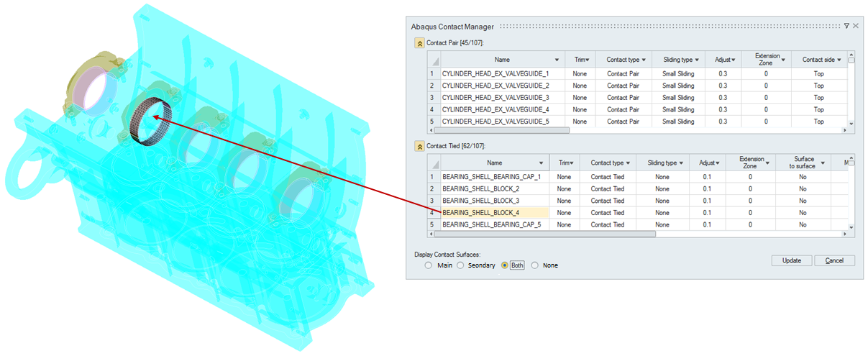Collapse the Contact Tied section

pos(419,146)
